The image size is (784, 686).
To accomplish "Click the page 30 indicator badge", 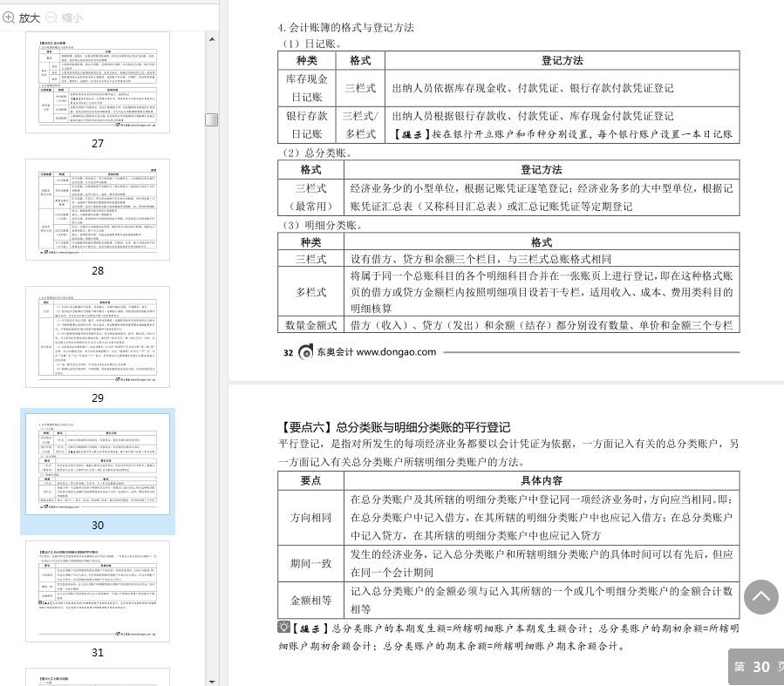I will [x=756, y=667].
